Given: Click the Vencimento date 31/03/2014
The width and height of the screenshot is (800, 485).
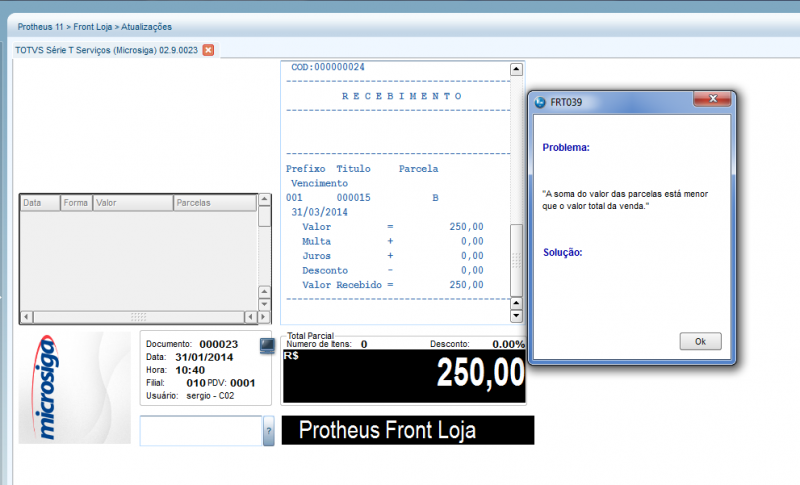Looking at the screenshot, I should point(319,212).
